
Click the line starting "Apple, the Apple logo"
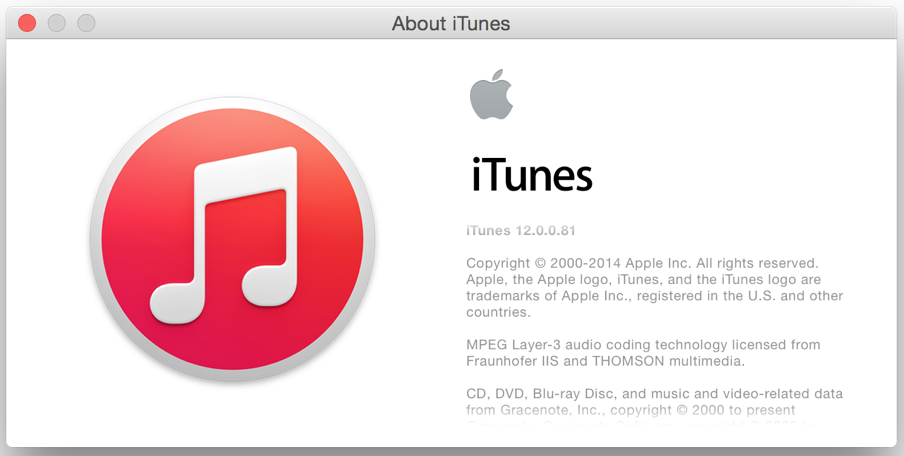point(643,280)
